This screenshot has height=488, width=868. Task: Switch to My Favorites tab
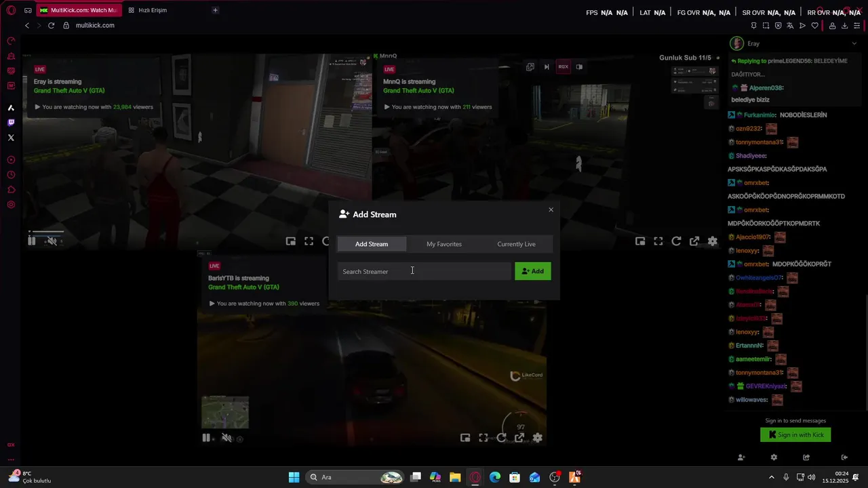tap(444, 244)
